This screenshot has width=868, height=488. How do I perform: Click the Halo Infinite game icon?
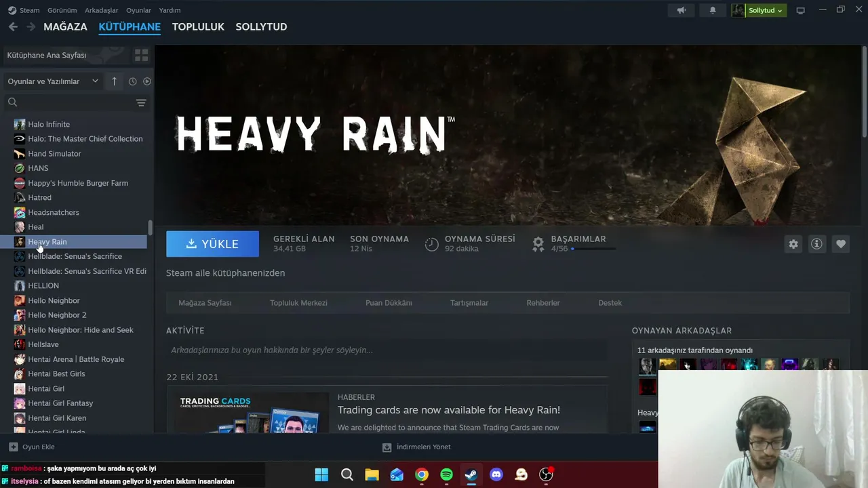(20, 124)
